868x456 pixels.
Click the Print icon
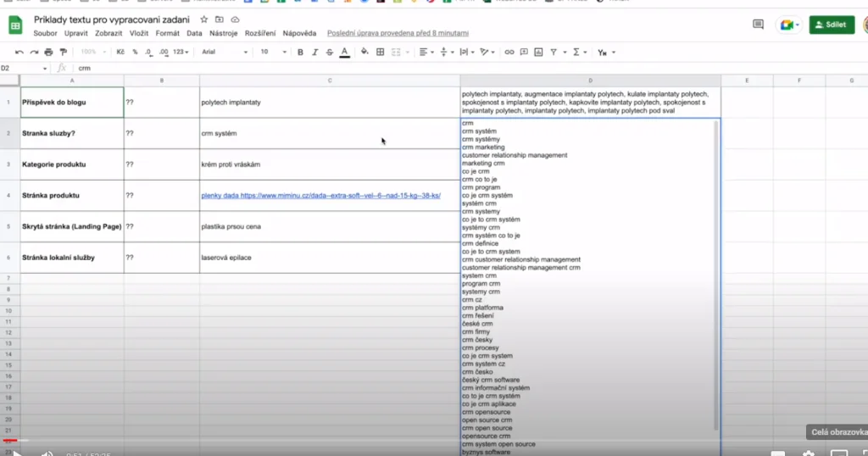(49, 53)
